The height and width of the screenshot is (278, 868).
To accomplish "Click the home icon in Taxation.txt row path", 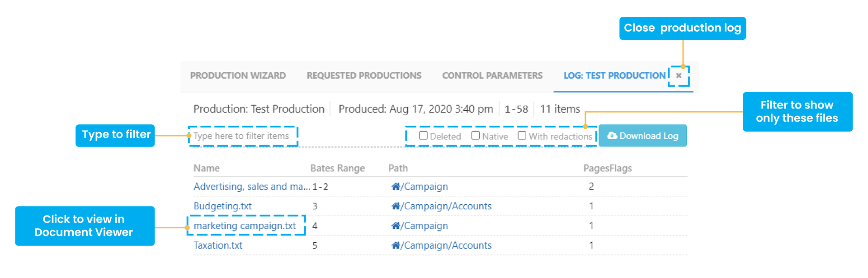I will click(396, 245).
